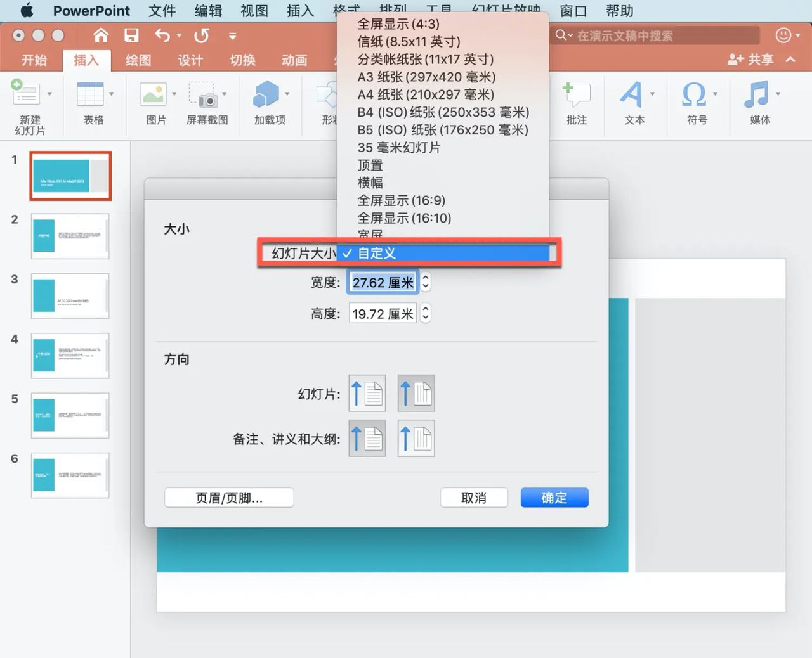The width and height of the screenshot is (812, 658).
Task: Select slide 1 thumbnail
Action: [70, 176]
